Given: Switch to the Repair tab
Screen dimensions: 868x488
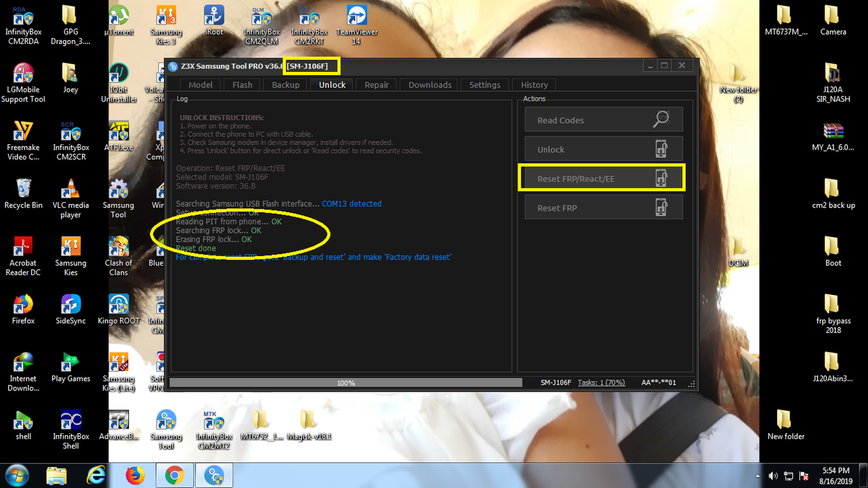Looking at the screenshot, I should [x=376, y=85].
